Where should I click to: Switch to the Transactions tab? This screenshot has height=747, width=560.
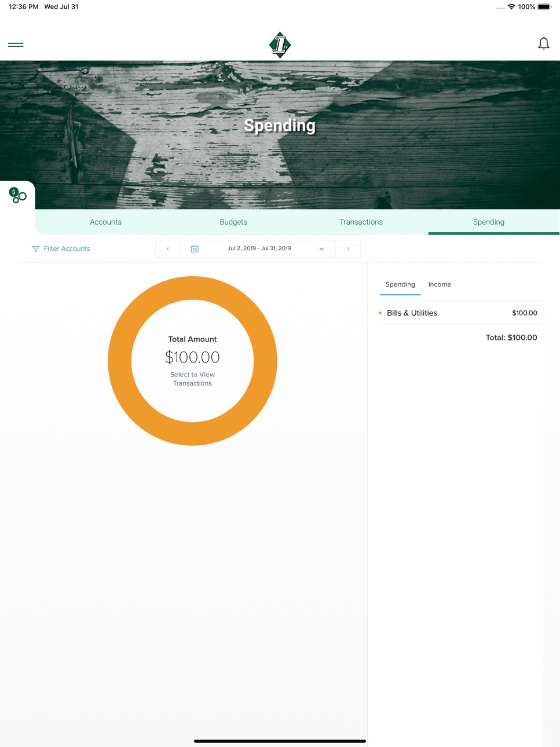[x=361, y=222]
